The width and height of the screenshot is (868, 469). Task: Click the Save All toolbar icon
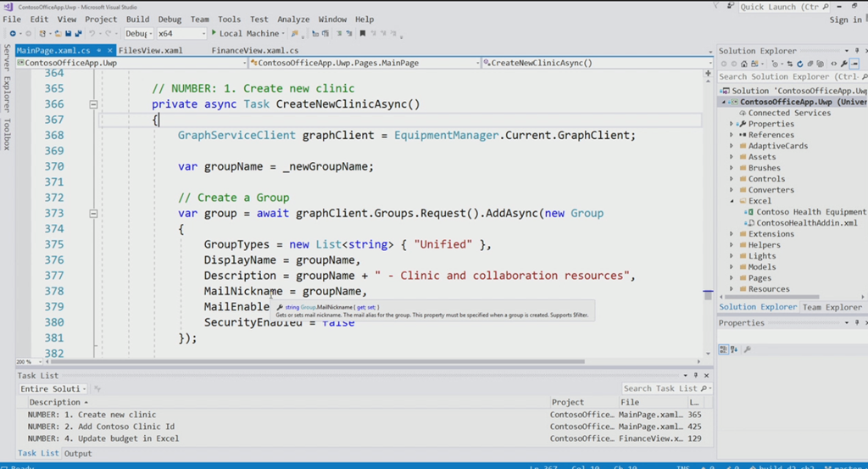click(78, 34)
